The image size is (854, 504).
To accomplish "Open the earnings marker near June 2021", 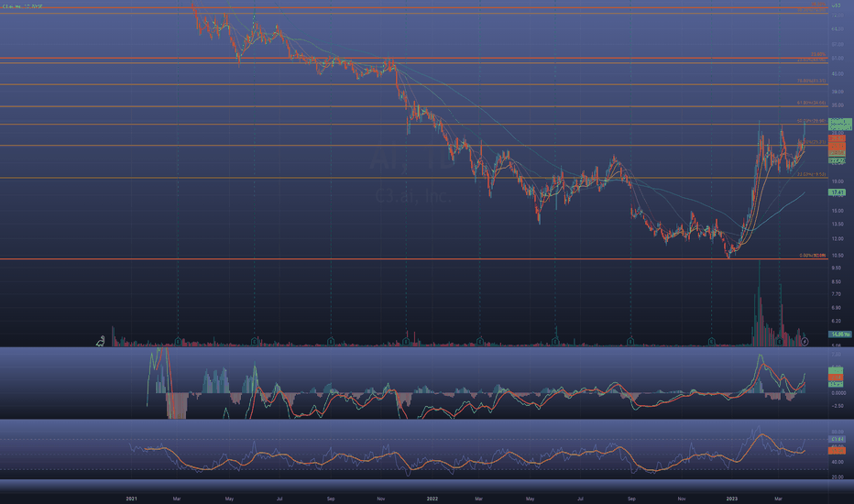I will click(255, 342).
